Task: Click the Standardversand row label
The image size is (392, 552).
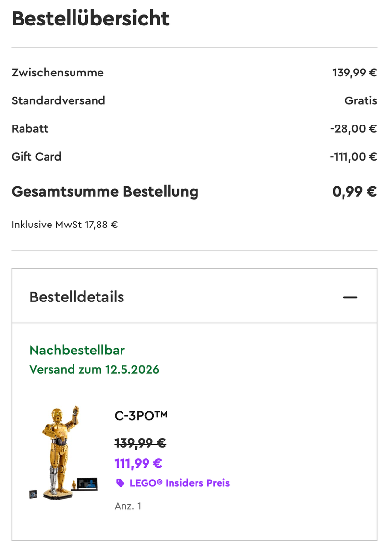Action: [58, 100]
